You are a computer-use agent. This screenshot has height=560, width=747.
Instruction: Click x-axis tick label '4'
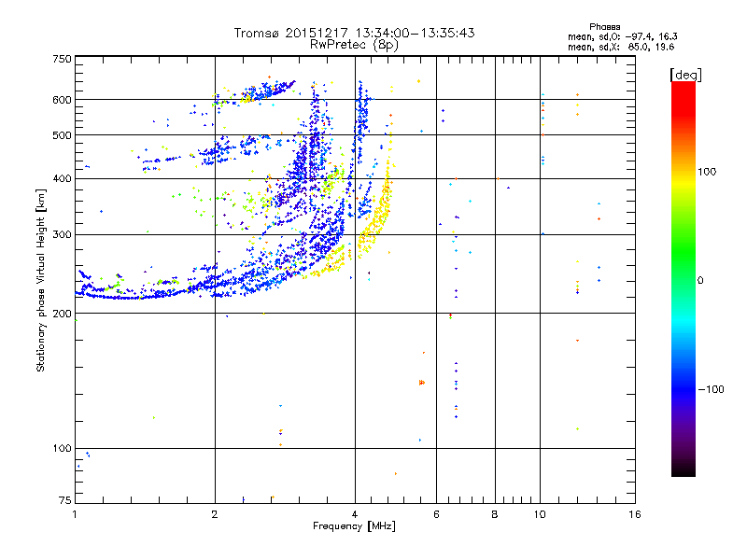tap(355, 514)
